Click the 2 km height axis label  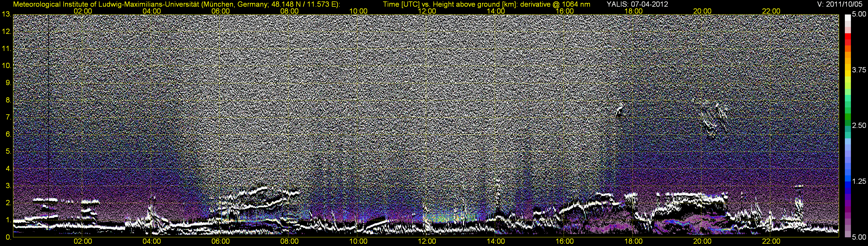tap(8, 203)
